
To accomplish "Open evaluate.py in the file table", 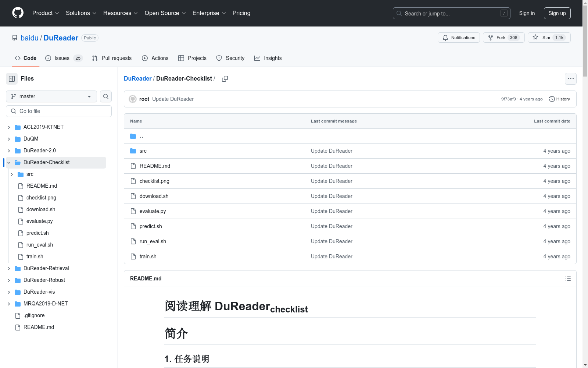I will click(x=153, y=211).
